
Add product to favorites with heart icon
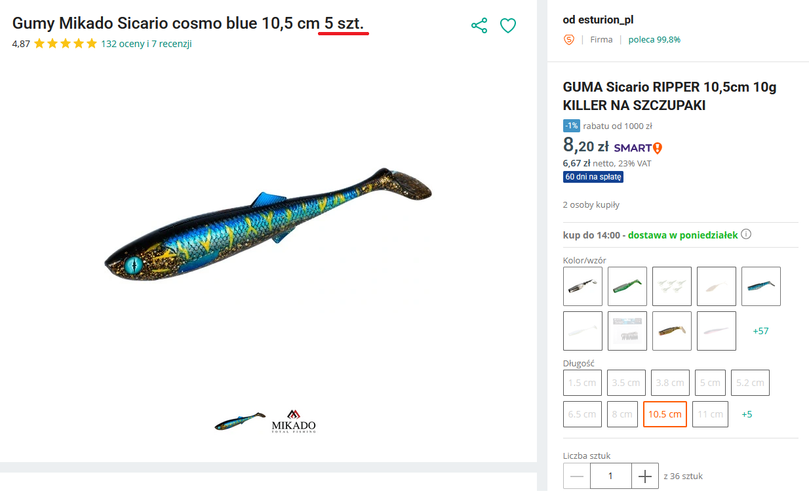point(508,26)
